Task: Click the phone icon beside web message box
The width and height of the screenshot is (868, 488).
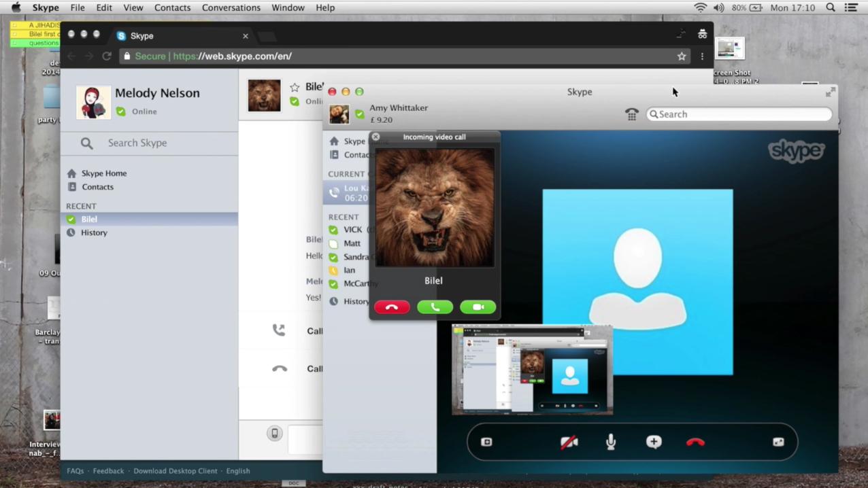Action: pyautogui.click(x=275, y=434)
